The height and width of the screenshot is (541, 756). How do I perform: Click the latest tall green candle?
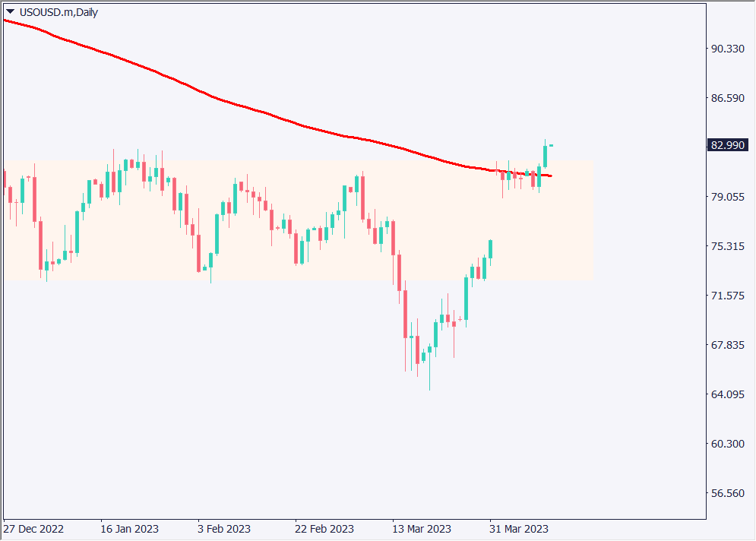545,156
